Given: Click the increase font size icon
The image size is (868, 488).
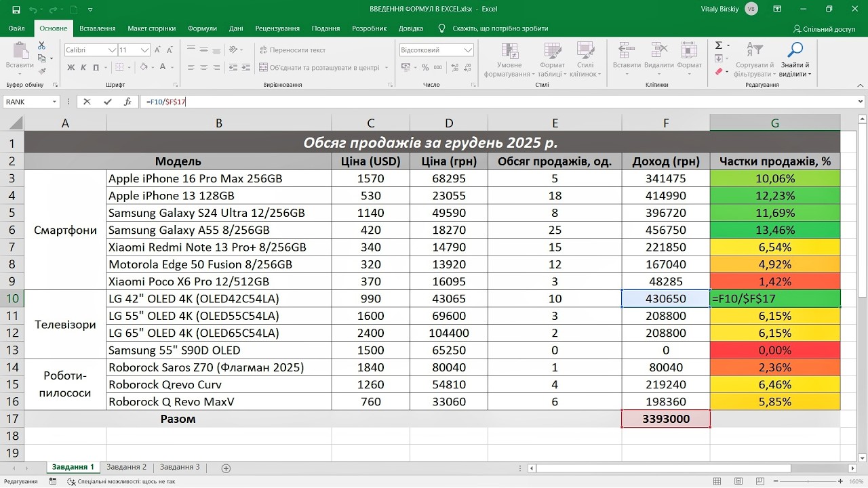Looking at the screenshot, I should pos(158,50).
